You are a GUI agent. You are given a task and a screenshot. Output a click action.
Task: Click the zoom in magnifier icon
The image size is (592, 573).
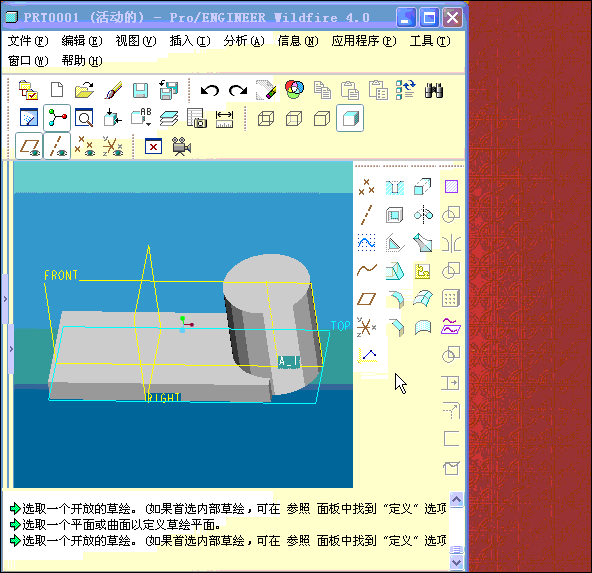click(x=85, y=118)
